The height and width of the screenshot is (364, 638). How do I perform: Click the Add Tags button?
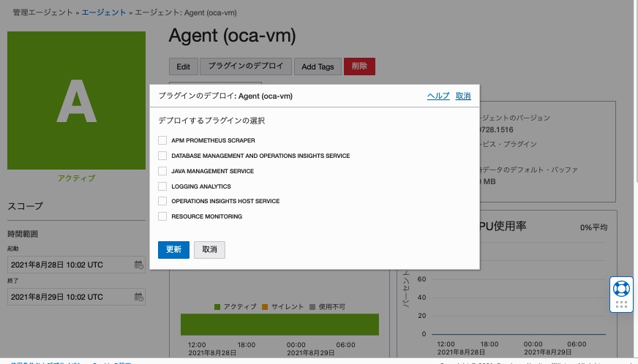click(318, 67)
